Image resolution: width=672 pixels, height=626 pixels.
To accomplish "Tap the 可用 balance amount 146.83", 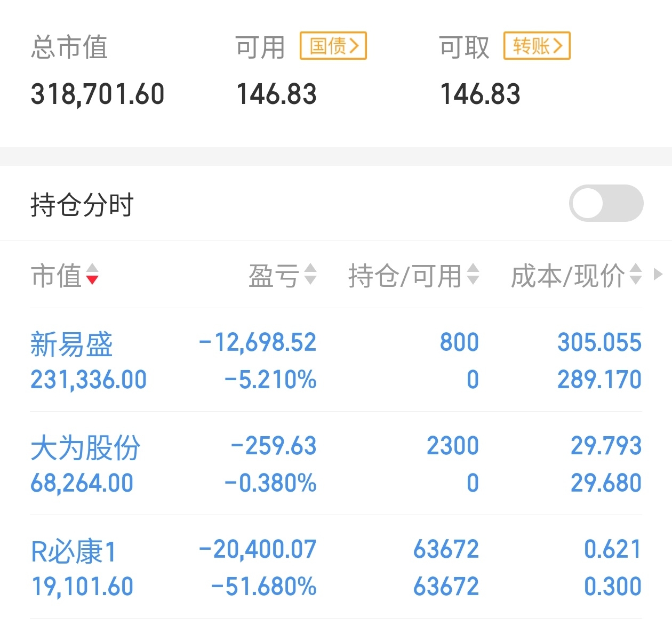I will click(x=276, y=94).
